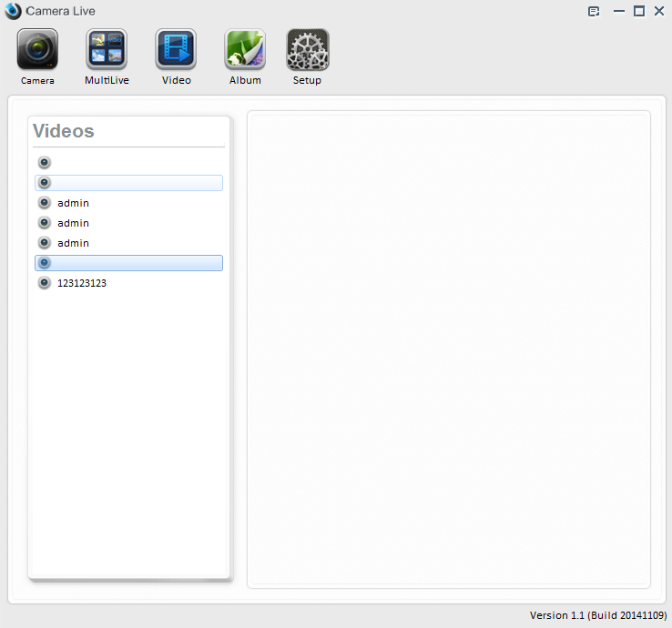Click the empty video preview panel
Viewport: 672px width, 628px height.
pyautogui.click(x=449, y=349)
